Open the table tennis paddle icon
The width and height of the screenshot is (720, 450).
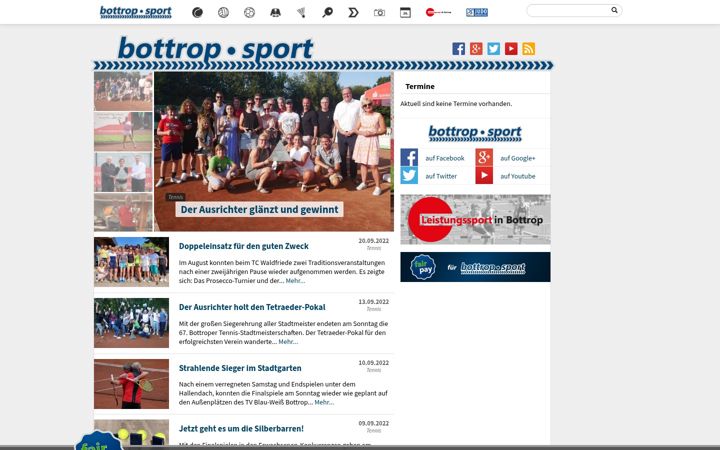[x=327, y=12]
